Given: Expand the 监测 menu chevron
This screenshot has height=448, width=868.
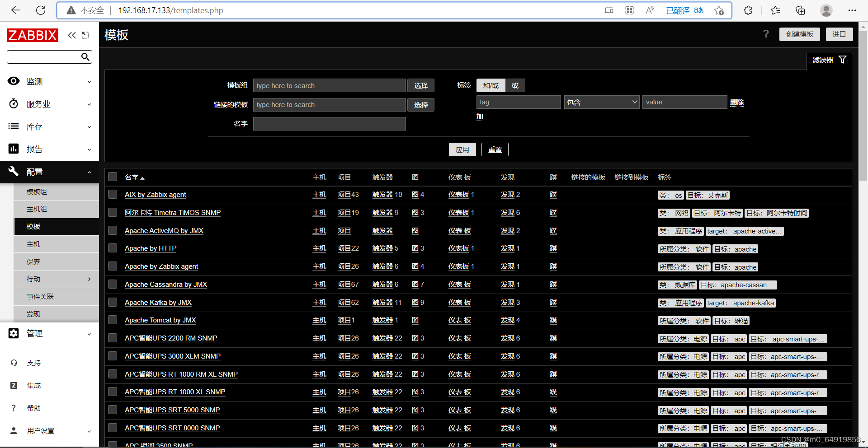Looking at the screenshot, I should pos(89,82).
